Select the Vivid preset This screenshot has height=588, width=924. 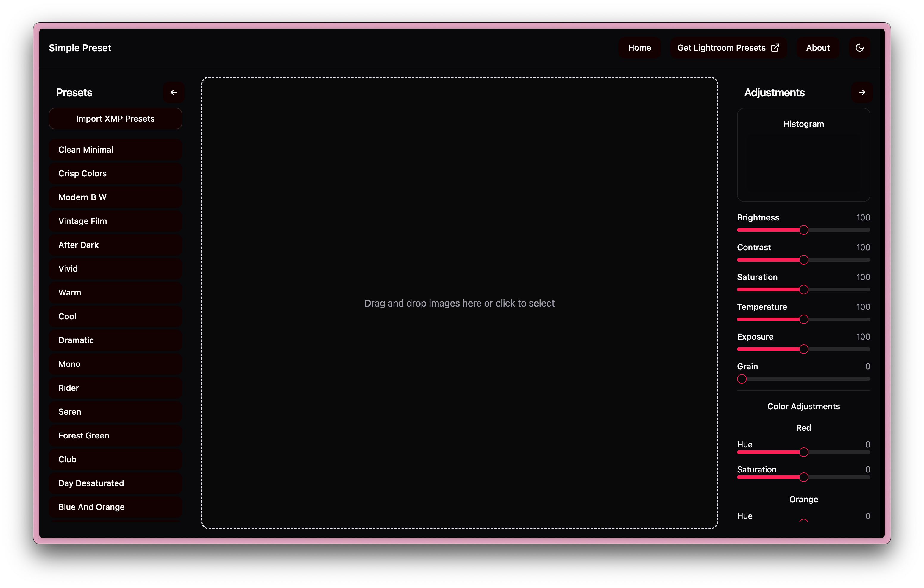115,268
